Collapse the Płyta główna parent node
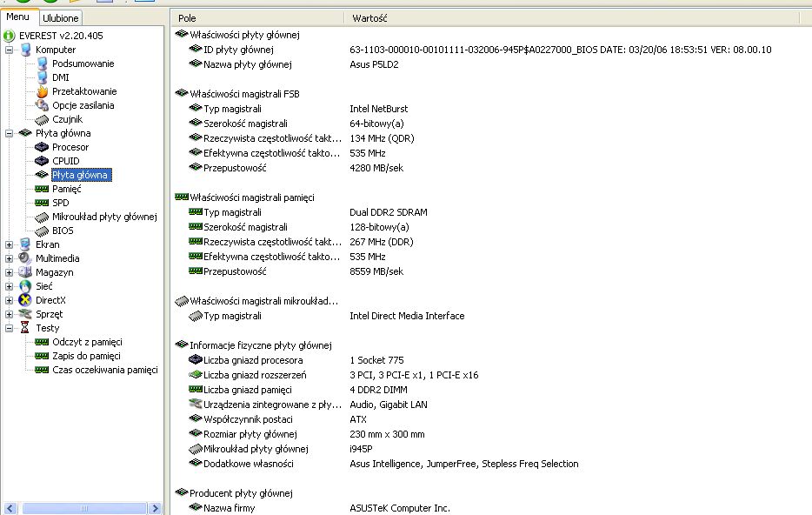 click(10, 134)
